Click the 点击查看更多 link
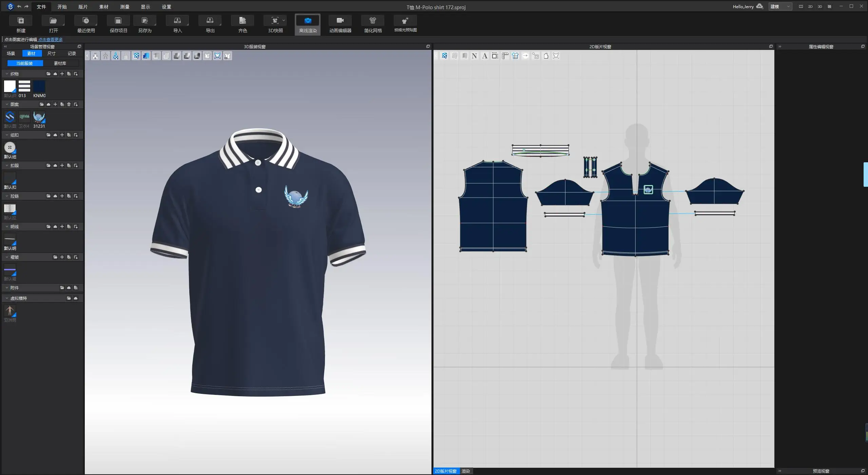This screenshot has width=868, height=475. (50, 40)
